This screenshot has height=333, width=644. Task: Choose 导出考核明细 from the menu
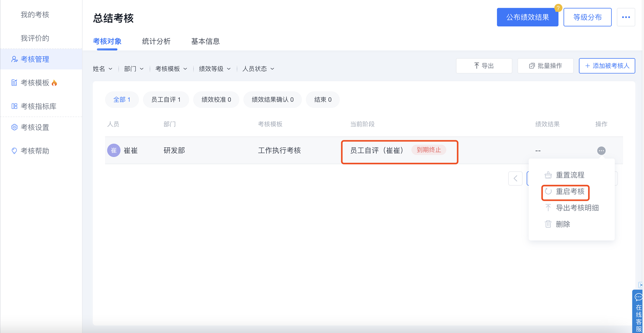point(577,208)
